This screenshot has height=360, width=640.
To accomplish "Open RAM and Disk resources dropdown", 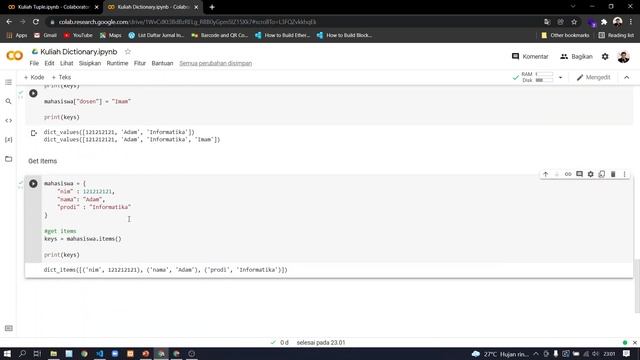I will pyautogui.click(x=560, y=77).
